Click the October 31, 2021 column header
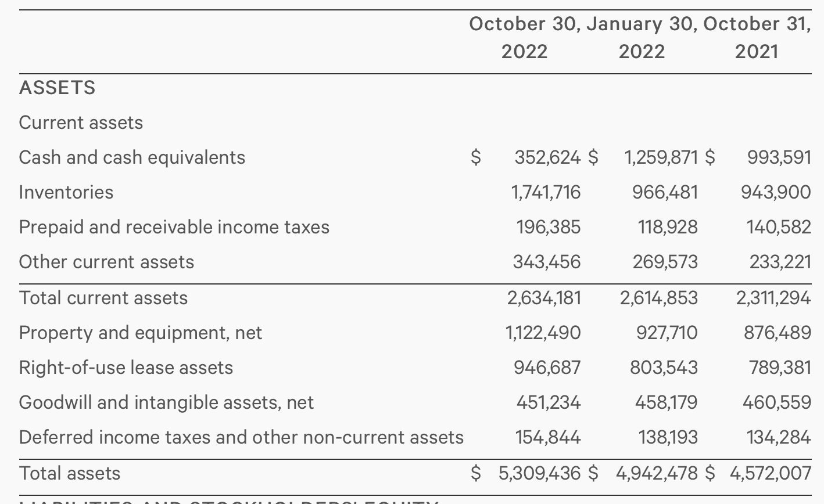 click(757, 38)
